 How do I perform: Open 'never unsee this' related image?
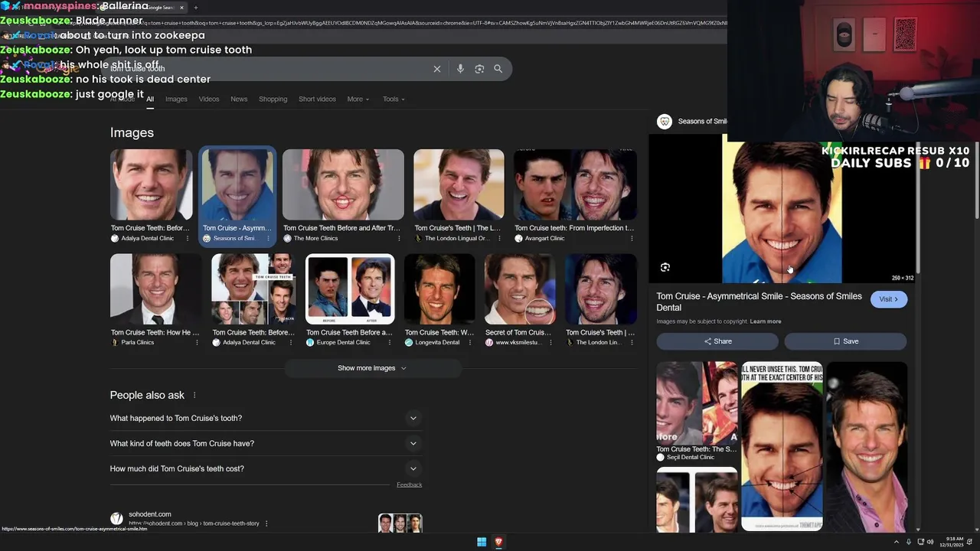[x=782, y=446]
